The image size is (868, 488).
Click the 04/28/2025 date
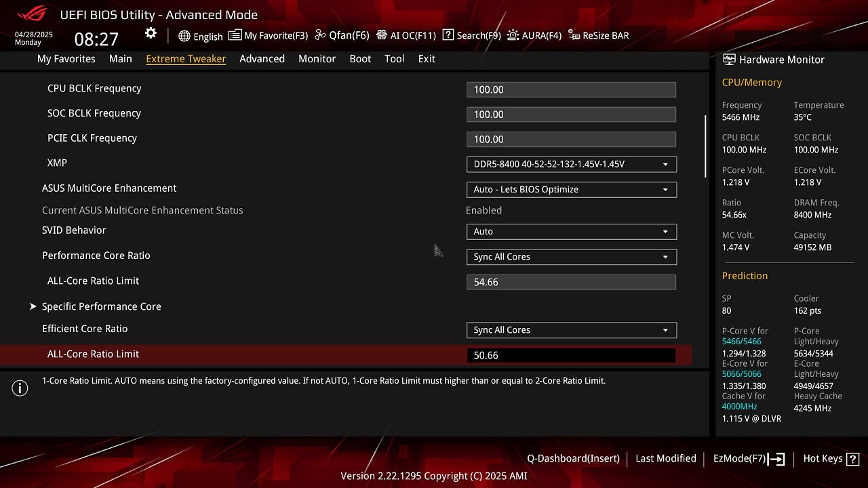[x=34, y=35]
